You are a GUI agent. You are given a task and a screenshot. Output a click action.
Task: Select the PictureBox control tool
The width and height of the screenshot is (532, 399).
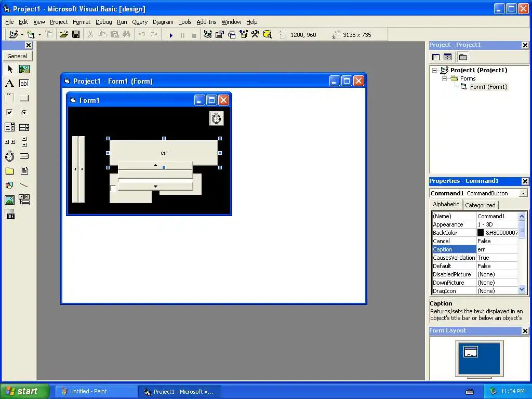(24, 69)
